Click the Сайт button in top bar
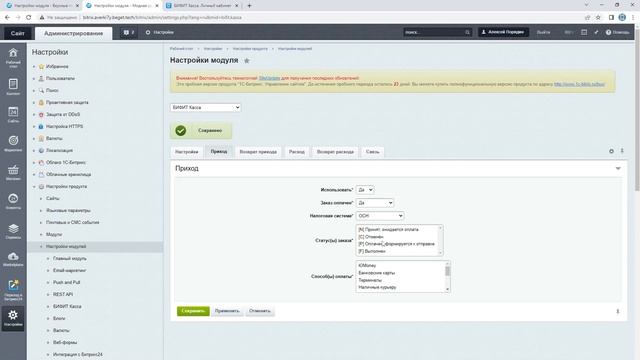 (18, 33)
